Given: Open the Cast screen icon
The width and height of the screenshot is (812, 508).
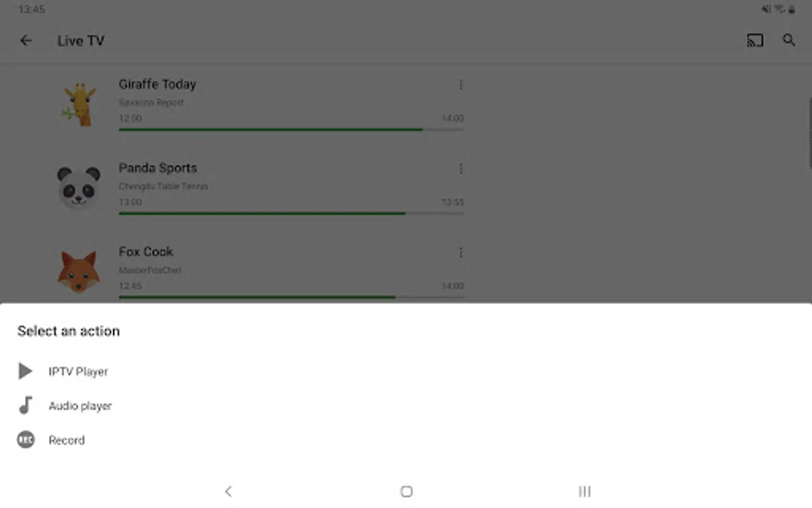Looking at the screenshot, I should [x=754, y=41].
